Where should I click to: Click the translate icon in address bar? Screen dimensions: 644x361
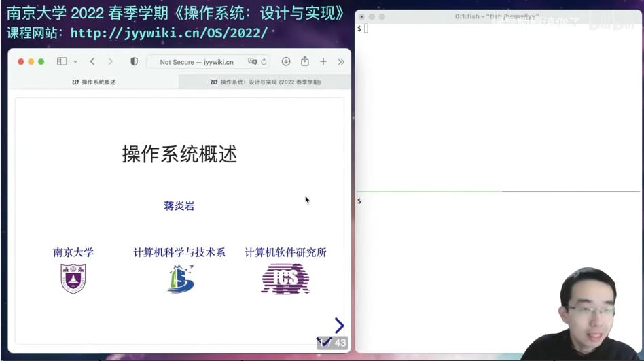252,61
